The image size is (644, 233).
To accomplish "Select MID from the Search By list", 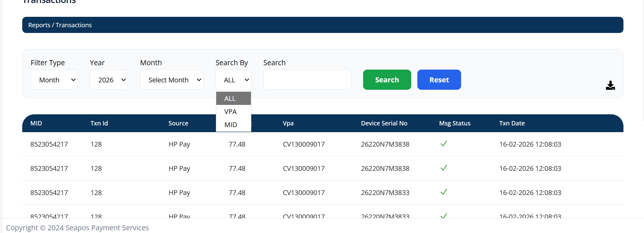I will pyautogui.click(x=233, y=125).
